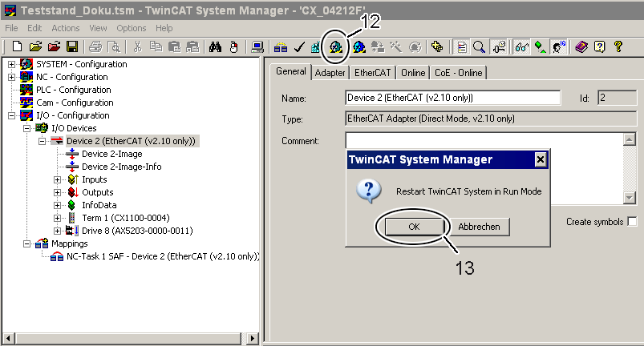This screenshot has height=346, width=644.
Task: Collapse the Mappings node
Action: coord(26,244)
